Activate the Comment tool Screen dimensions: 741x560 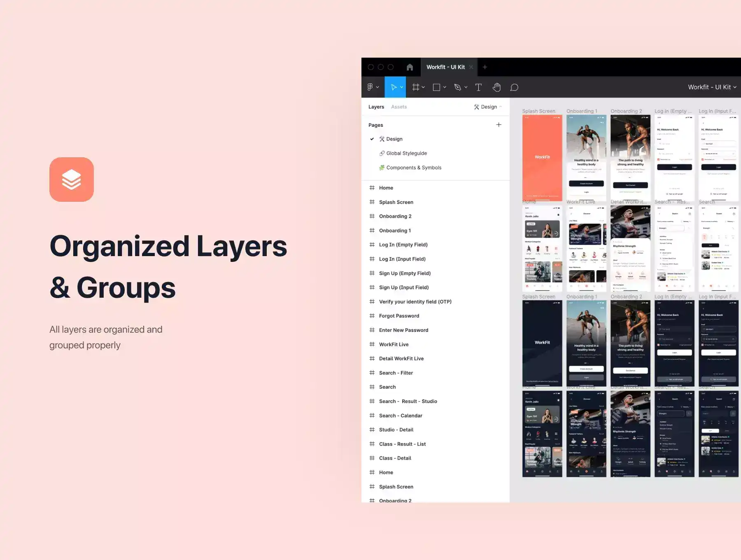tap(514, 87)
